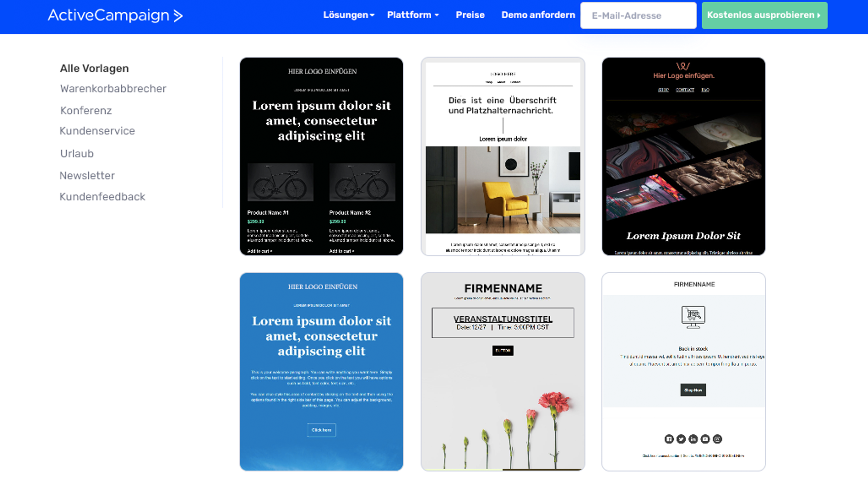Select the dark art collage template
868x477 pixels.
[684, 156]
